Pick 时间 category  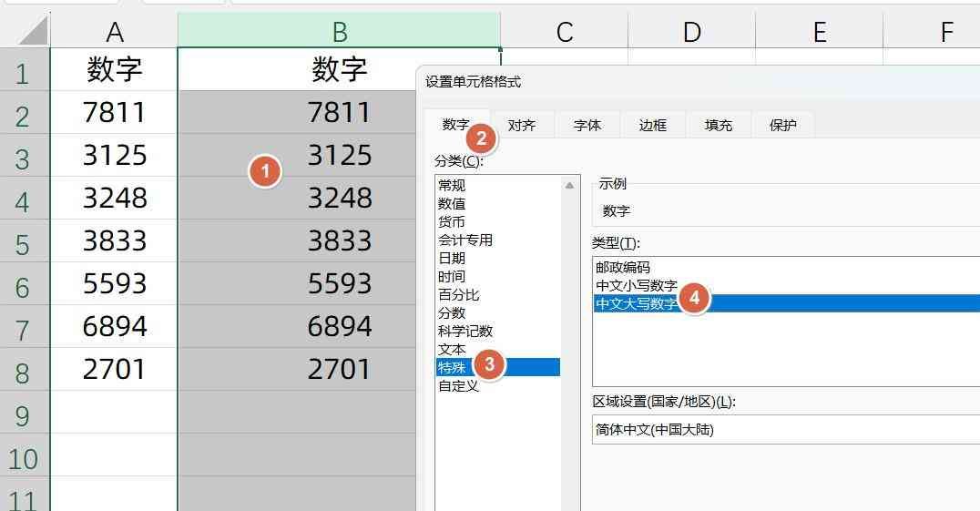[498, 276]
